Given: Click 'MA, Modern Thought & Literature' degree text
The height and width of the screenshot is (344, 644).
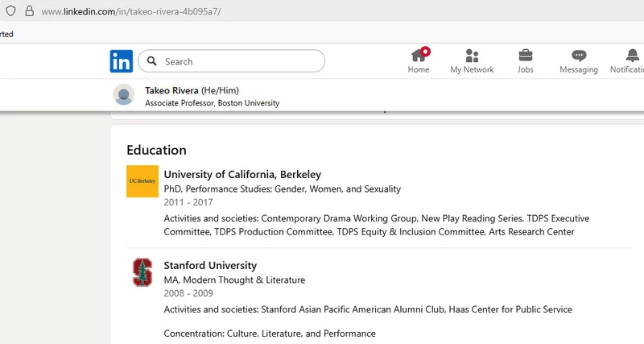Looking at the screenshot, I should (234, 280).
